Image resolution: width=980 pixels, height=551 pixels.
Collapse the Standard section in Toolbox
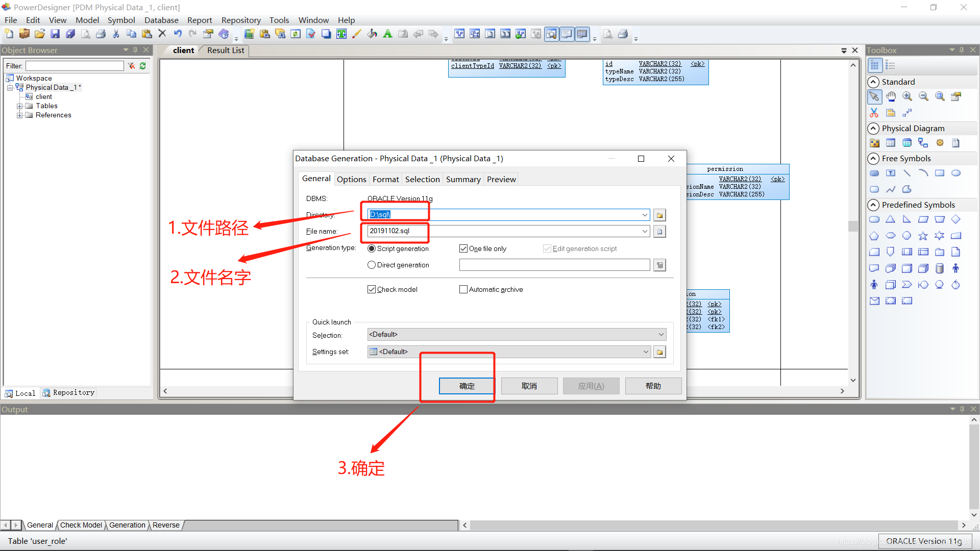coord(873,82)
